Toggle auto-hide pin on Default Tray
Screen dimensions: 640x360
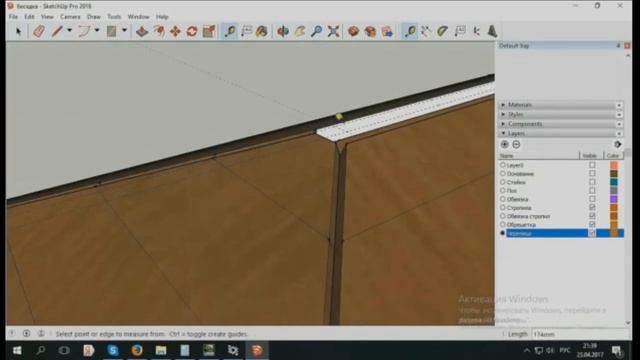click(618, 46)
